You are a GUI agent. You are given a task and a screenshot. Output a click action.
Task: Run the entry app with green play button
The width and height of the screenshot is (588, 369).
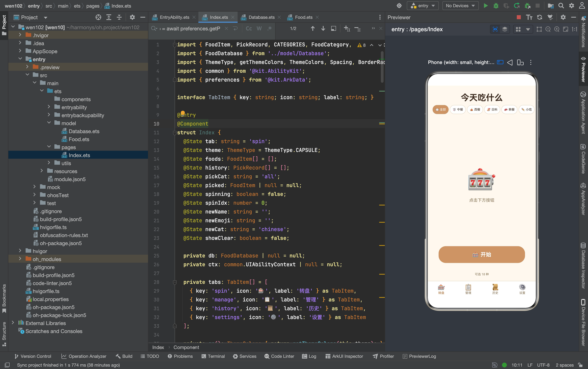[x=486, y=6]
